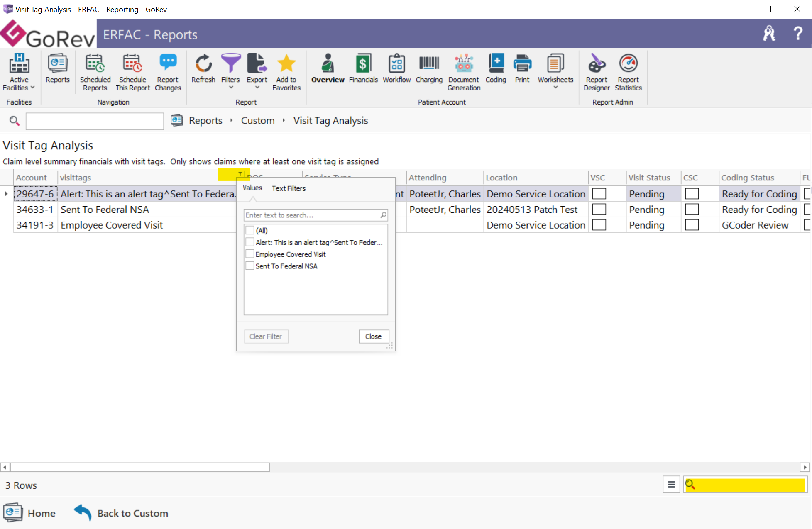Open Document Generation

[x=464, y=73]
